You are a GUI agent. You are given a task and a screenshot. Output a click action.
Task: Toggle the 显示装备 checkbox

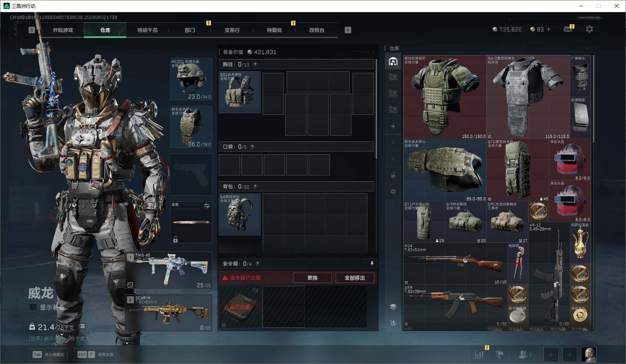pyautogui.click(x=33, y=307)
